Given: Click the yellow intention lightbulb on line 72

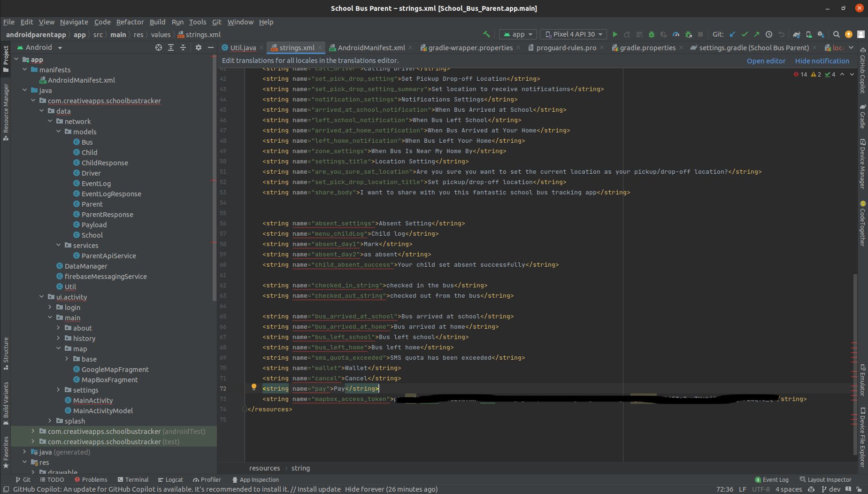Looking at the screenshot, I should click(x=254, y=387).
